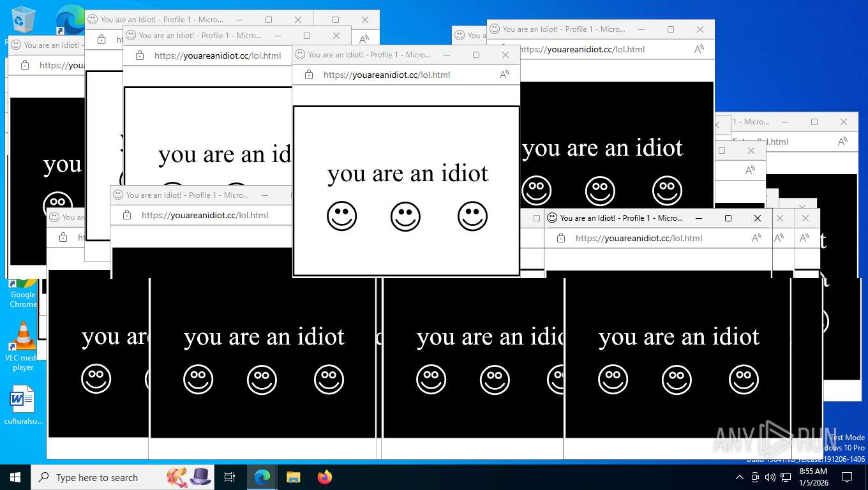Select the Recycle Bin desktop icon

coord(23,20)
